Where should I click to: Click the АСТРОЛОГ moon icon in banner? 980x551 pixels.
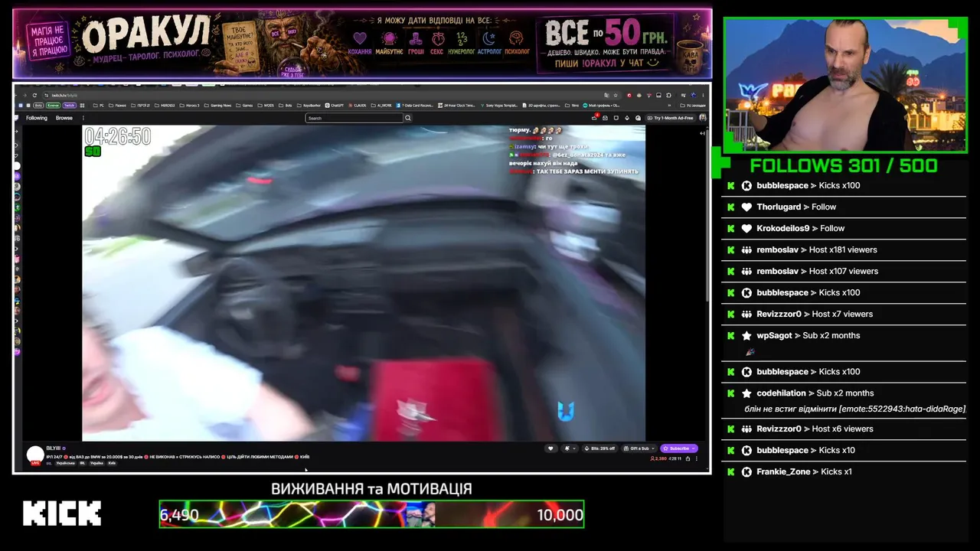tap(488, 38)
